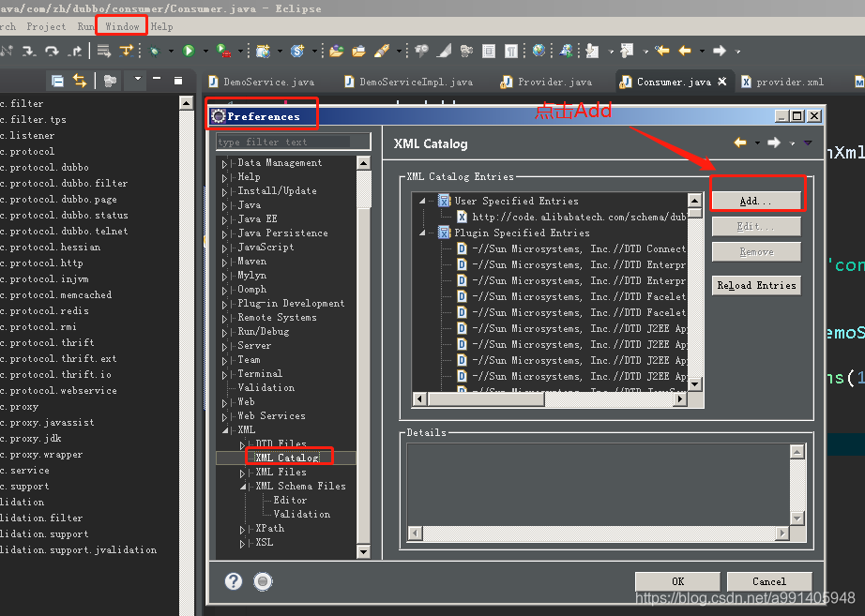Select Validation under XML Schema Files

pos(302,514)
